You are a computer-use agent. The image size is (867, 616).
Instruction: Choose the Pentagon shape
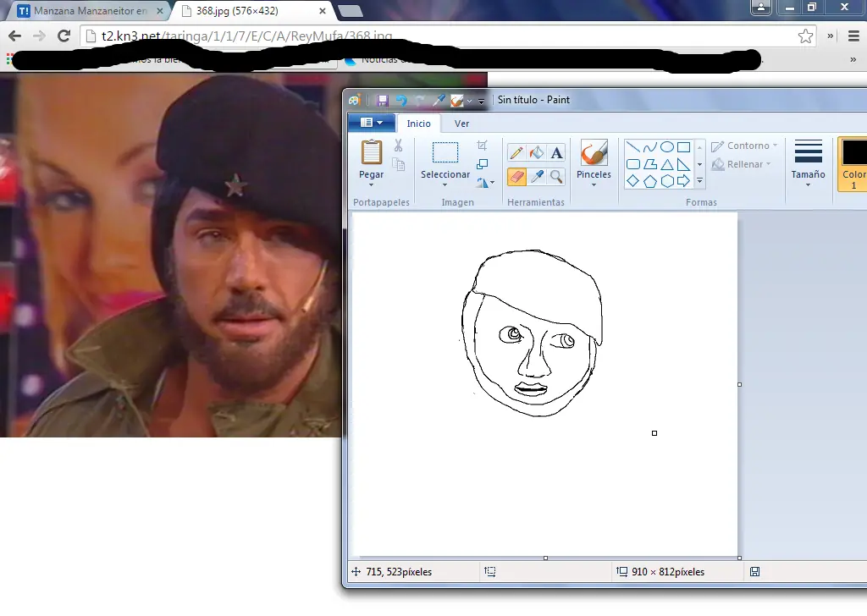click(x=650, y=181)
